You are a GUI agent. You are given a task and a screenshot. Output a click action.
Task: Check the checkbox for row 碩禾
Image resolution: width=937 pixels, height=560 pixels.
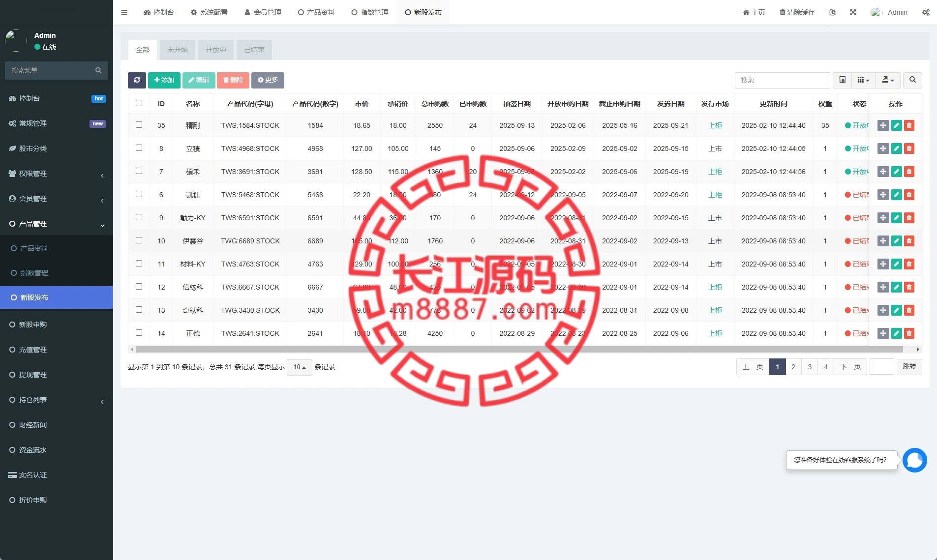tap(139, 171)
